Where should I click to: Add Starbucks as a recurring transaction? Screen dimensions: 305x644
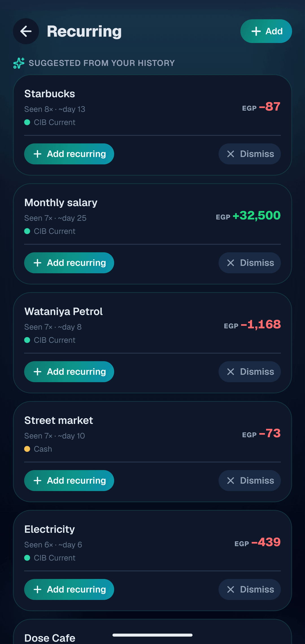69,154
